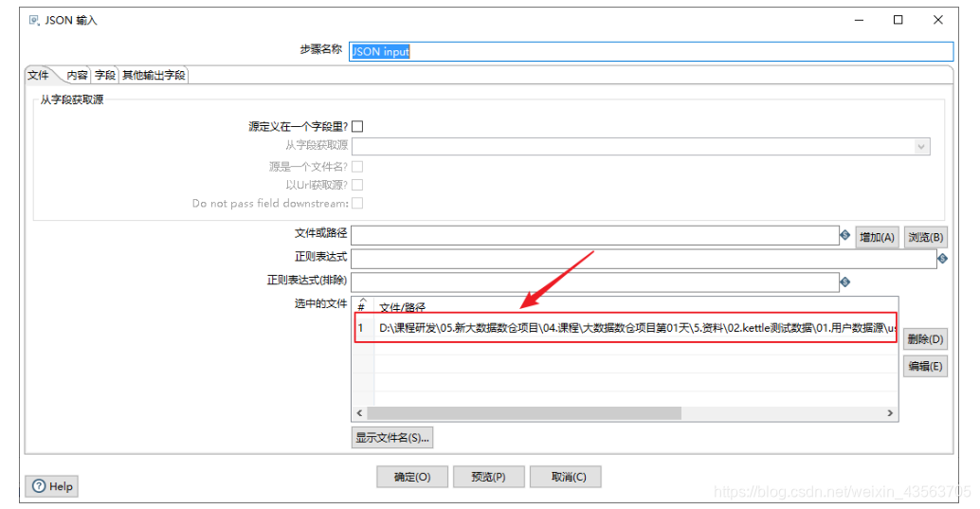Image resolution: width=980 pixels, height=509 pixels.
Task: Click the 正则表达式 input field
Action: pyautogui.click(x=644, y=259)
